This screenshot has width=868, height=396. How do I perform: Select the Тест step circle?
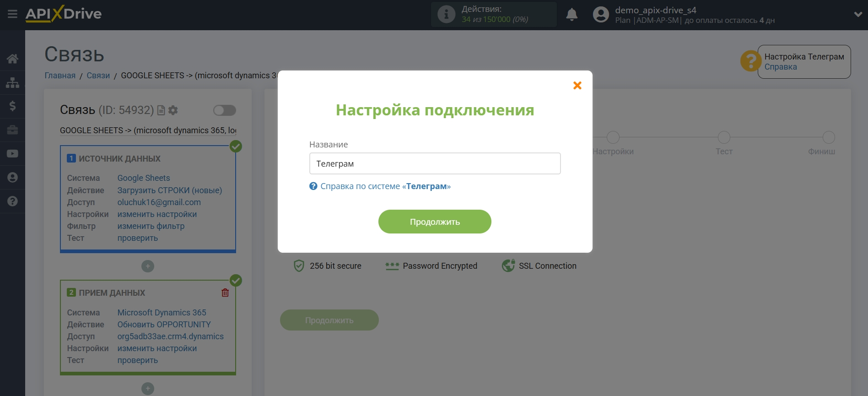coord(724,137)
